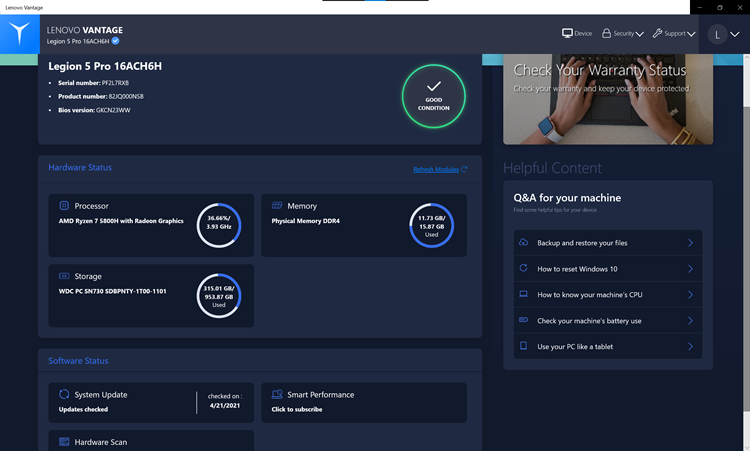Click the Serial number PF2L7RXB text

(x=93, y=83)
